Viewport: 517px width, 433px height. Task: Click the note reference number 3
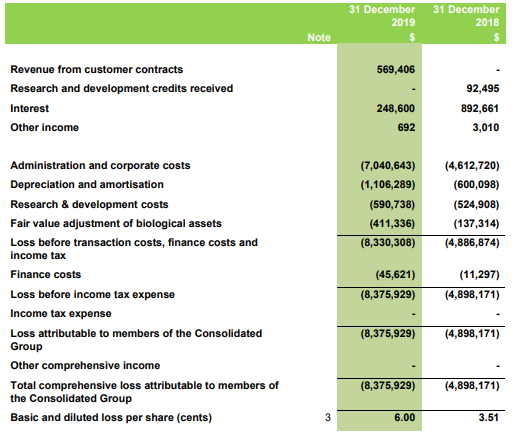(x=328, y=417)
